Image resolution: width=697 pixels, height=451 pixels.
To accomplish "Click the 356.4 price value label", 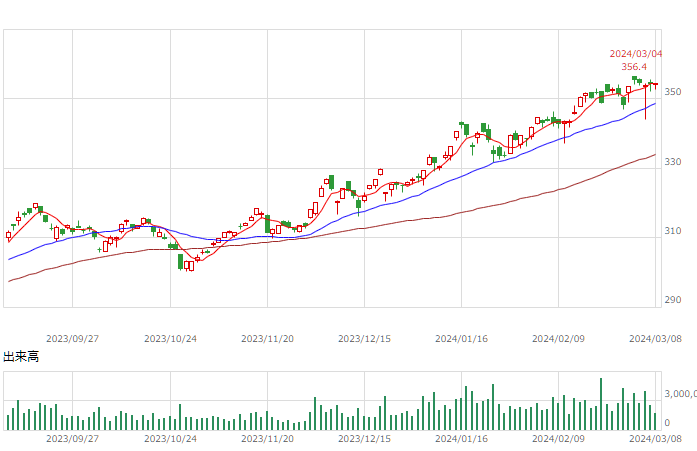I will [634, 67].
